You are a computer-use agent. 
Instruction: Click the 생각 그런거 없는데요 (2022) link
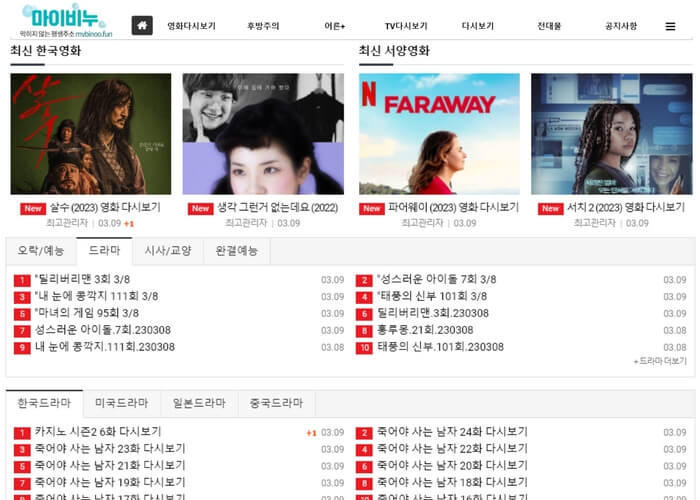[278, 208]
